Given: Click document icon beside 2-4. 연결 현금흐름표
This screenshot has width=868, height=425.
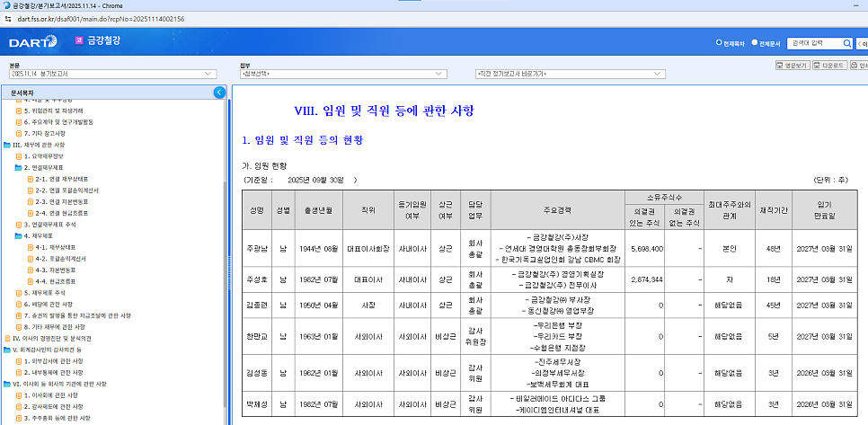Looking at the screenshot, I should pyautogui.click(x=31, y=213).
